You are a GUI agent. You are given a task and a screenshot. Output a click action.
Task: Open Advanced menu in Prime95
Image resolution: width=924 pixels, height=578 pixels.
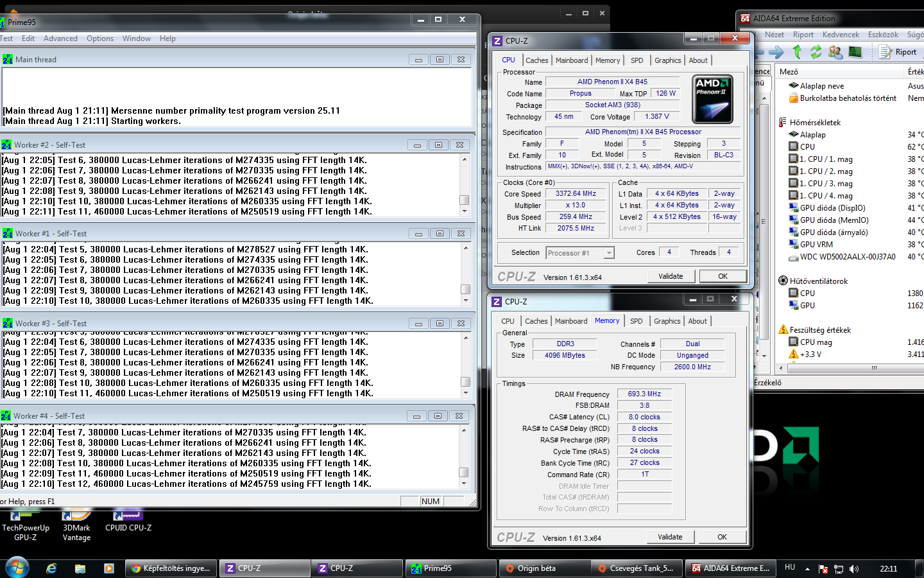tap(60, 39)
